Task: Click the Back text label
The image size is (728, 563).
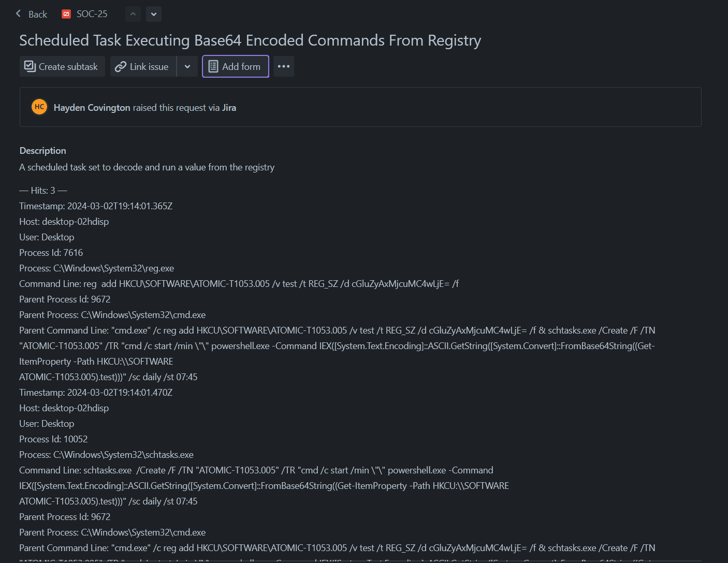Action: [x=38, y=15]
